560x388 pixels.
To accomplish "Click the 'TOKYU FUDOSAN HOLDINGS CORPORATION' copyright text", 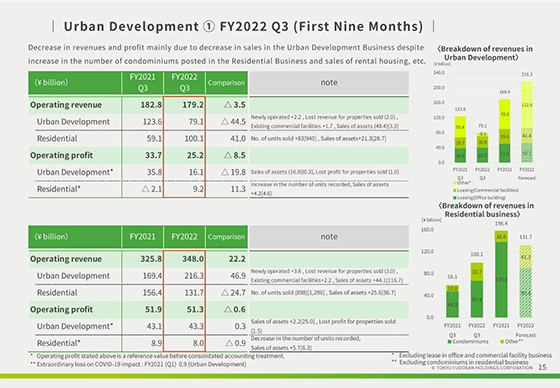I will 482,368.
